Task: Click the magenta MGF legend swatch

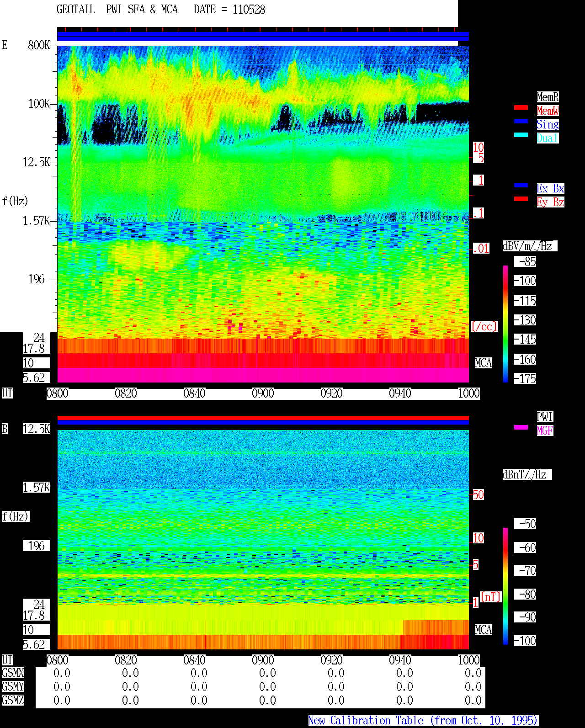Action: [x=521, y=427]
